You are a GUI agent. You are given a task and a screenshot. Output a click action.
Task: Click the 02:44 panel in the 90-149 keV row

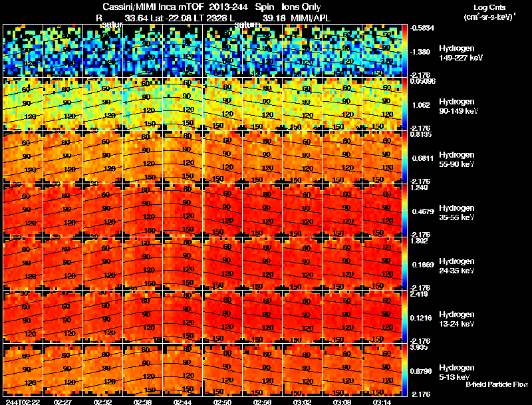[182, 104]
